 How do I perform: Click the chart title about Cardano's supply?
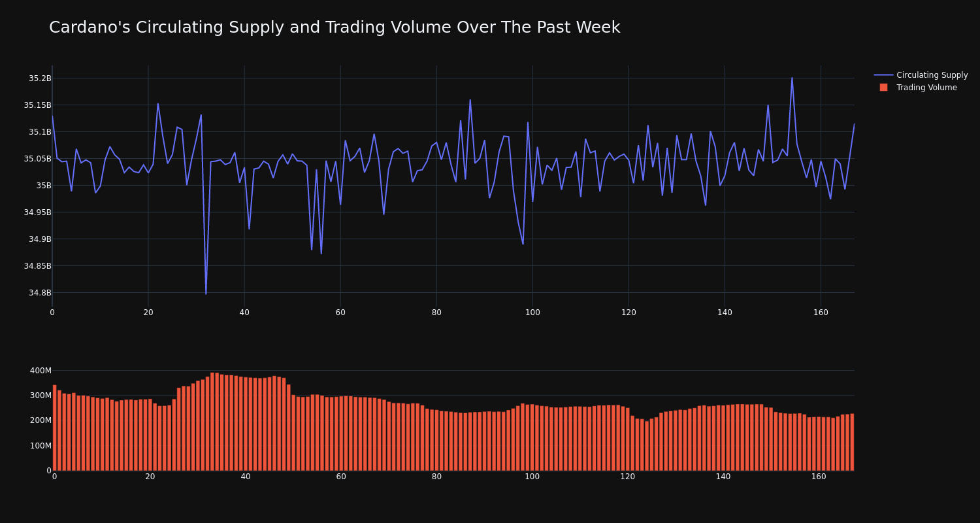coord(335,27)
